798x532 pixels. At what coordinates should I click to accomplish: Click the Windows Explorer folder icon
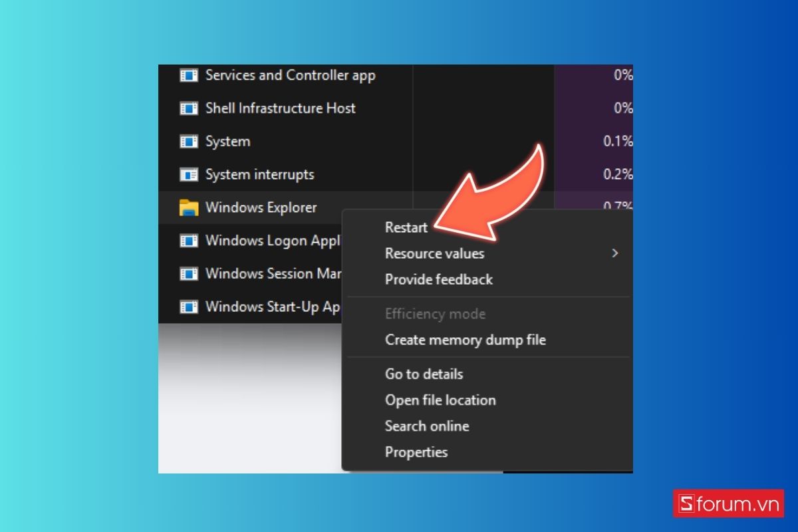coord(189,208)
